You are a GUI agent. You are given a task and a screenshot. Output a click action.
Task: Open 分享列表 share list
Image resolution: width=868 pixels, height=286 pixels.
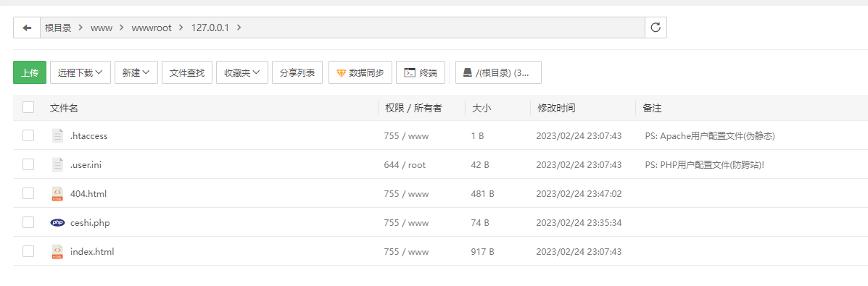[297, 72]
